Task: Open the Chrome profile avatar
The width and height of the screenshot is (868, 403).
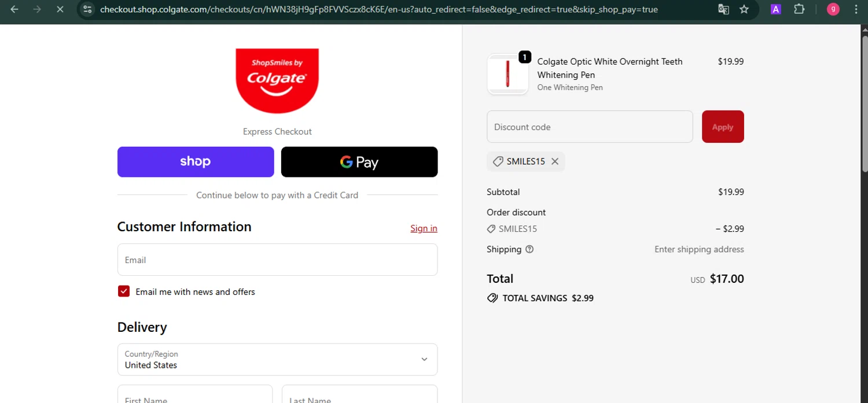Action: [833, 9]
